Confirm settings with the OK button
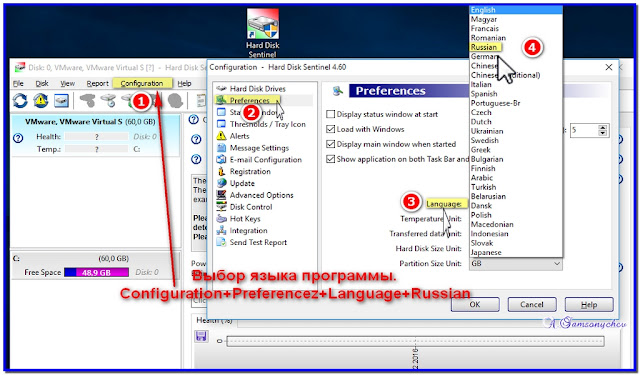Screen dimensions: 640x375 tap(475, 304)
